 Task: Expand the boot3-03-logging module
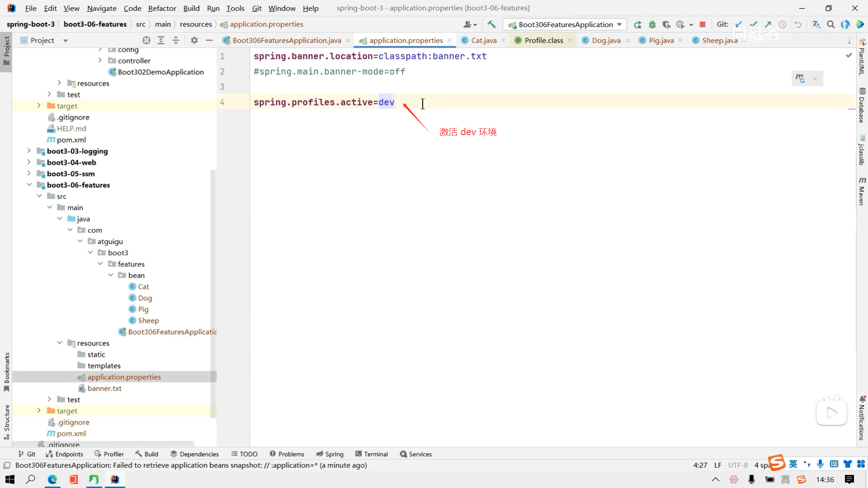coord(29,151)
